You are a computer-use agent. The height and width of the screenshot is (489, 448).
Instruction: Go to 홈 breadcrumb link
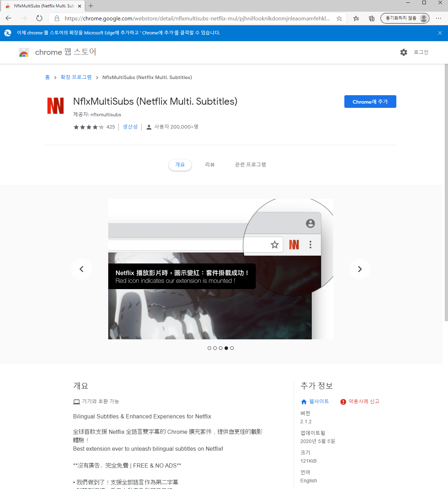tap(47, 77)
